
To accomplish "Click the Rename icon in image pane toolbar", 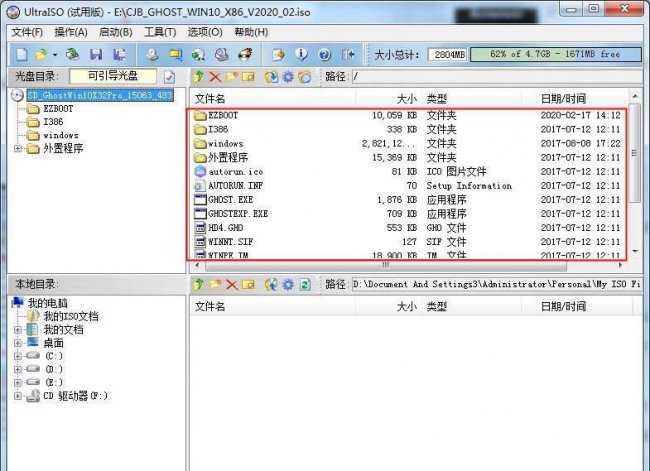I will (248, 77).
